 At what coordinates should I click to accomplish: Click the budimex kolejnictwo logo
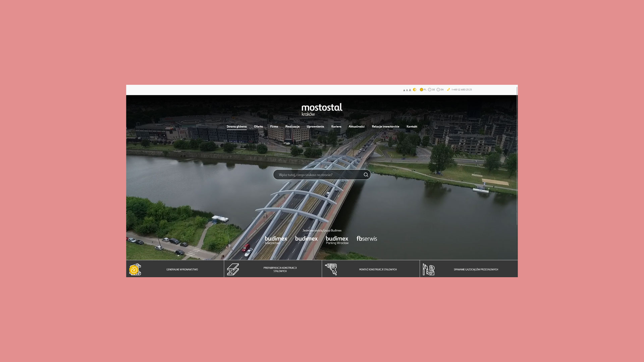276,240
